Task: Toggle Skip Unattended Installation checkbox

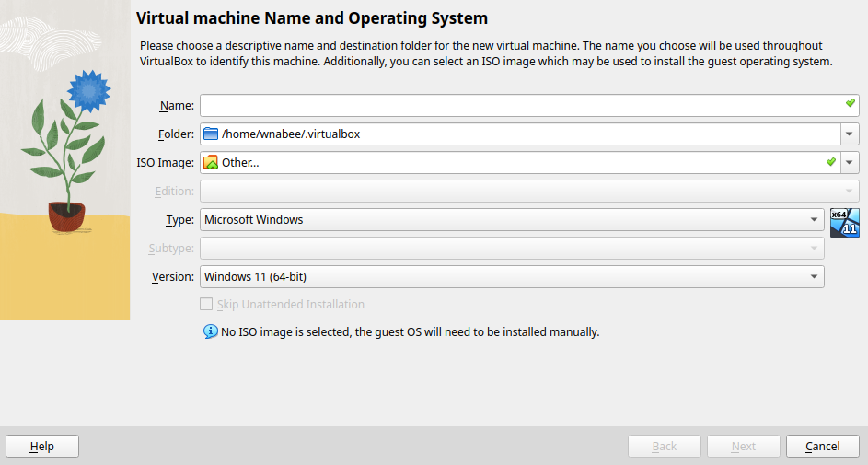Action: [x=206, y=304]
